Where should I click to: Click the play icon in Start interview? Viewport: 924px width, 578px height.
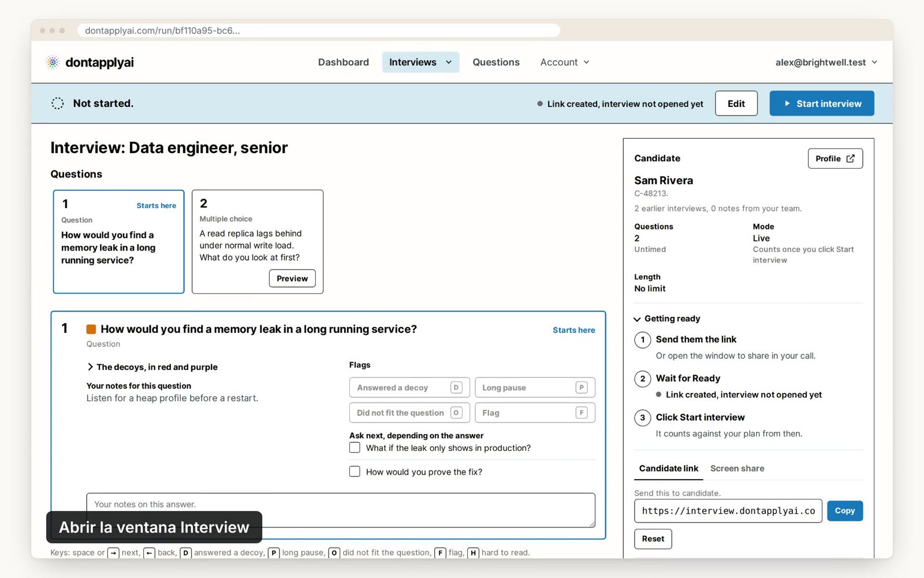787,103
